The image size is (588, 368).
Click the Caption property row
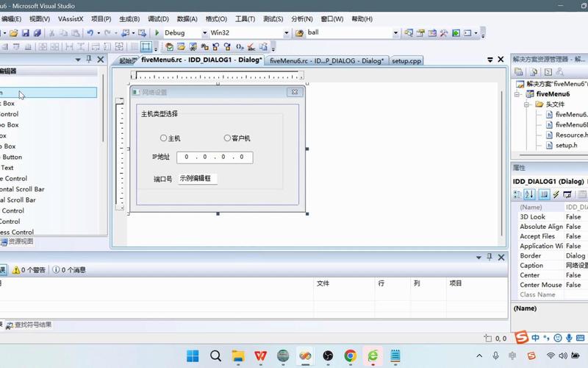[x=553, y=265]
